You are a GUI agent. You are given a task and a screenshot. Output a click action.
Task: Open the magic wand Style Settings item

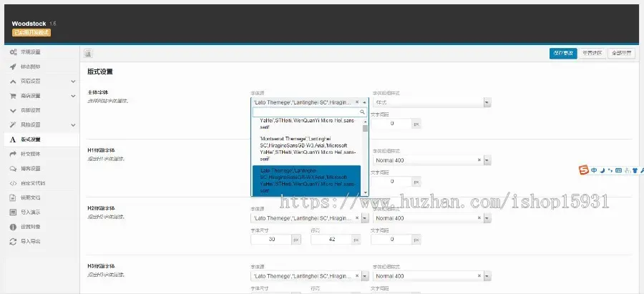click(41, 125)
